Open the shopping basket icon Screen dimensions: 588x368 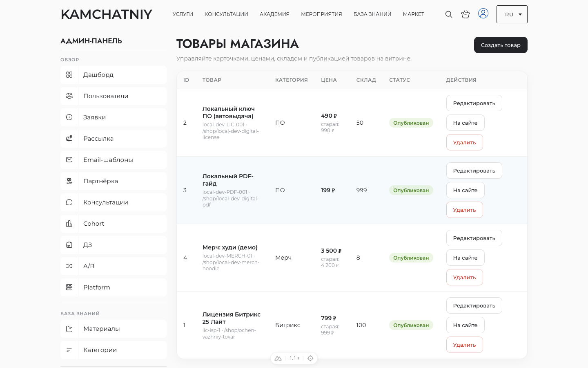[465, 14]
